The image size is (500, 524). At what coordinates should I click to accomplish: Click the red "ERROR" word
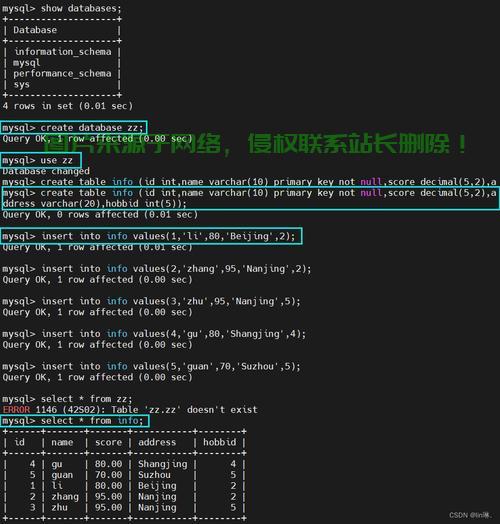(x=16, y=410)
